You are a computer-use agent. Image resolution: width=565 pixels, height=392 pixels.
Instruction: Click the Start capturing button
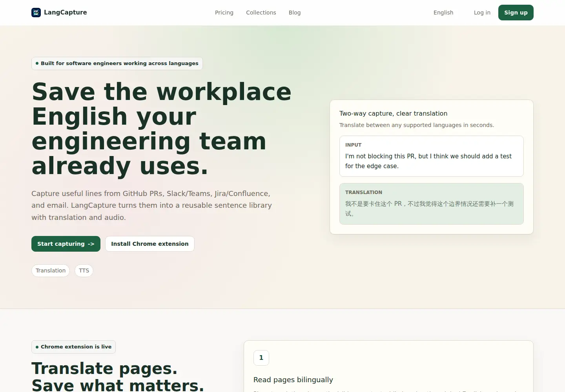tap(66, 244)
